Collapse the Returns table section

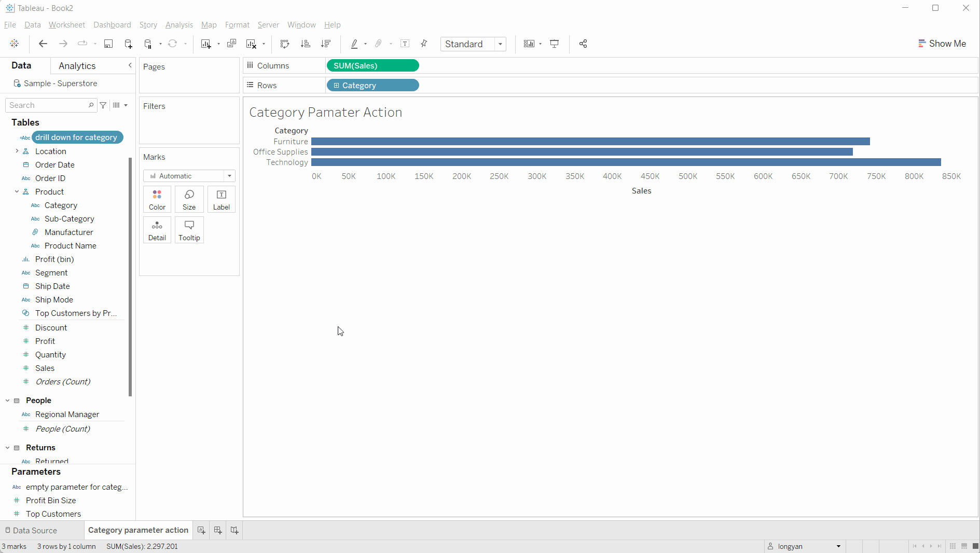point(7,448)
